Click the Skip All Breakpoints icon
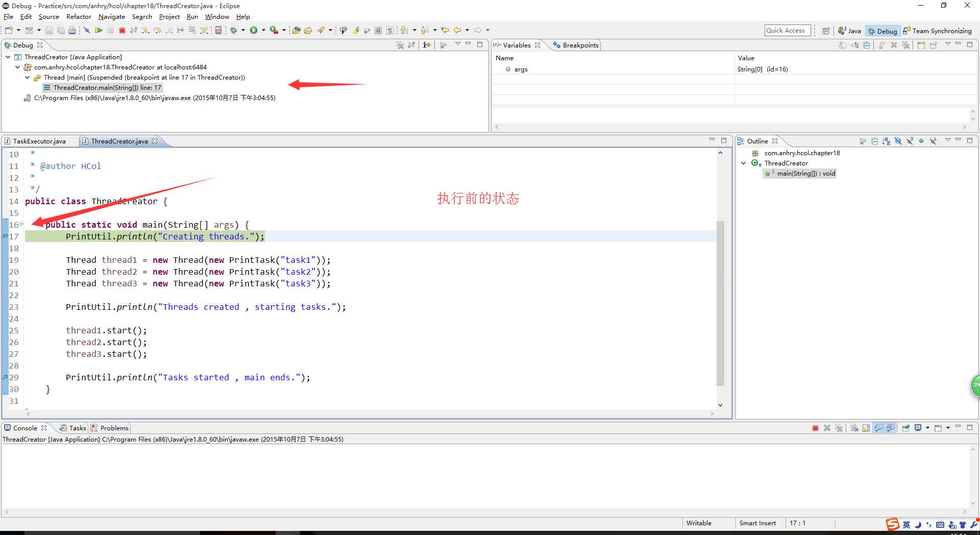 coord(87,30)
